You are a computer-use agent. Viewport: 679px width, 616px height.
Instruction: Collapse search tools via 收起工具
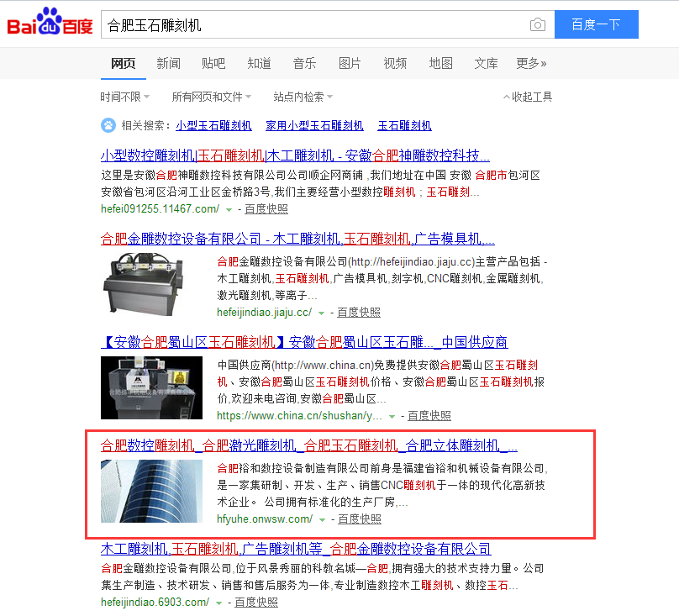(x=528, y=97)
